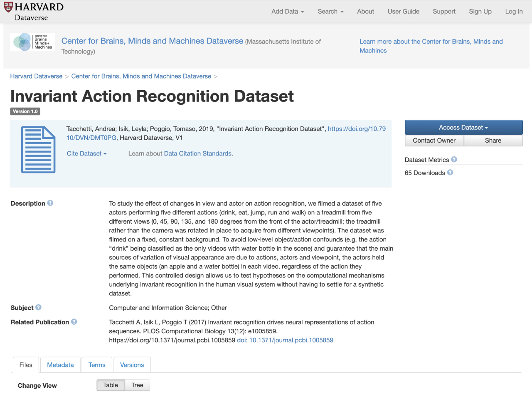Viewport: 532px width, 399px height.
Task: Click the blue dataset document icon
Action: click(38, 150)
